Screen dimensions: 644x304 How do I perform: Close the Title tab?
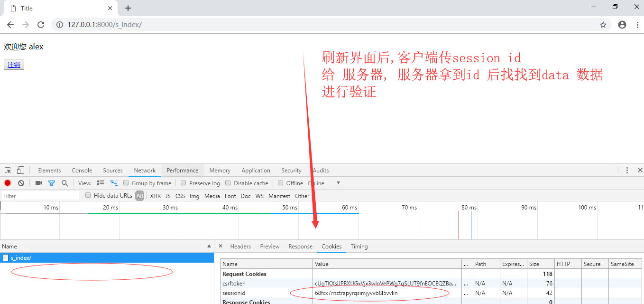[110, 8]
